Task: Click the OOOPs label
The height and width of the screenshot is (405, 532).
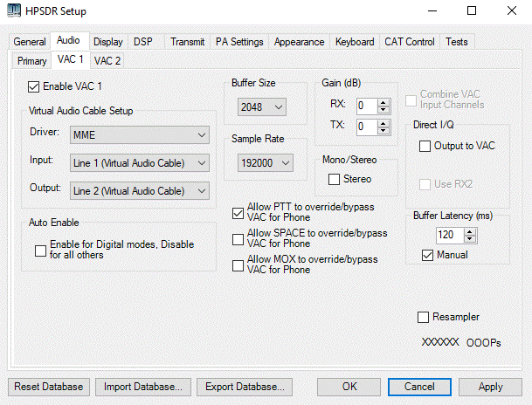Action: point(483,343)
